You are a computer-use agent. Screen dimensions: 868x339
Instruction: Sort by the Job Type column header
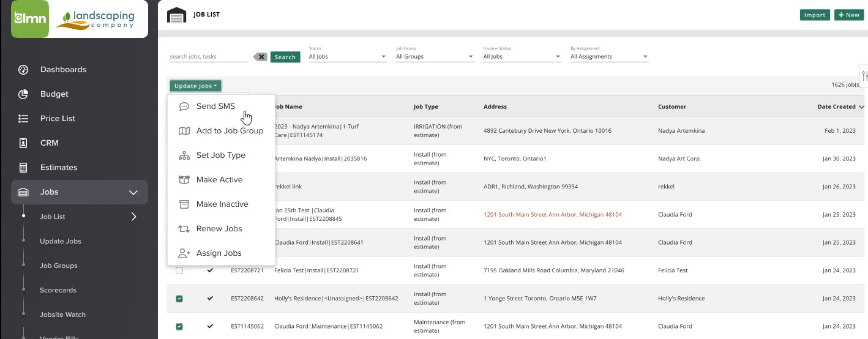pyautogui.click(x=426, y=107)
